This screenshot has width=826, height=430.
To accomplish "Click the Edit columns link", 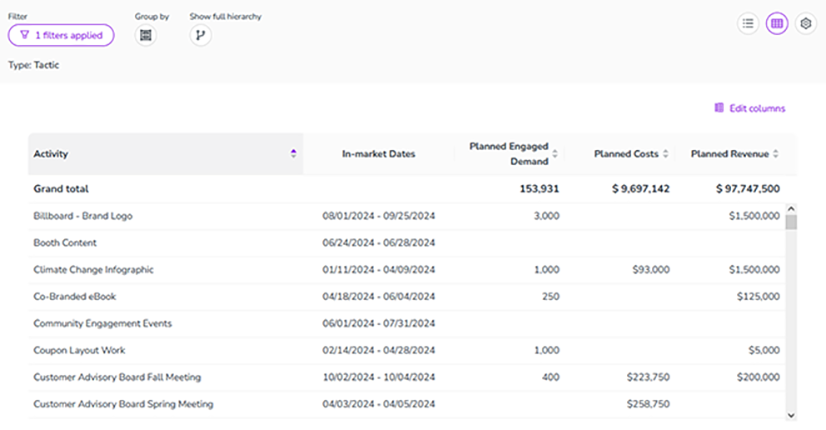I will click(757, 108).
